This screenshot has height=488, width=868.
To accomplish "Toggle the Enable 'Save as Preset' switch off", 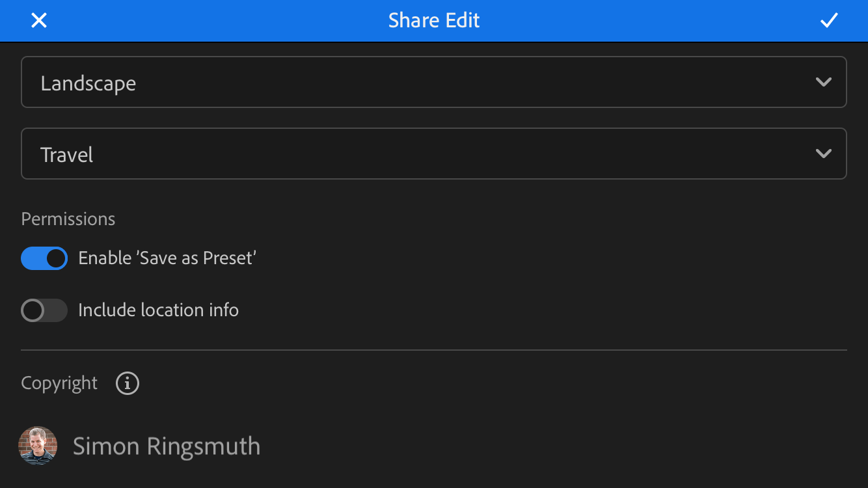I will [x=44, y=258].
